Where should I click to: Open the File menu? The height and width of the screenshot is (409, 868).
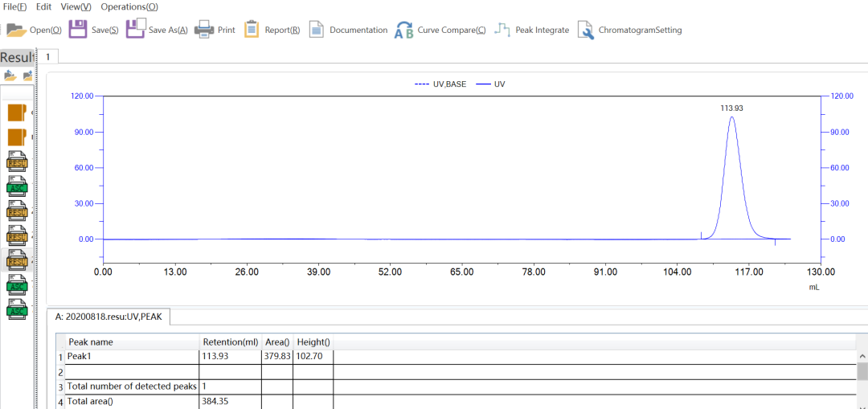(x=14, y=6)
